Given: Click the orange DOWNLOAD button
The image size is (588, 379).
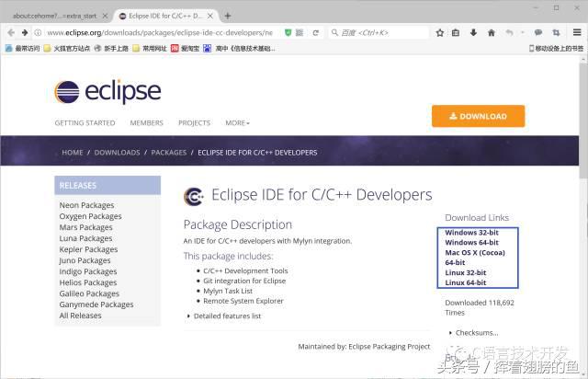Looking at the screenshot, I should pyautogui.click(x=478, y=116).
